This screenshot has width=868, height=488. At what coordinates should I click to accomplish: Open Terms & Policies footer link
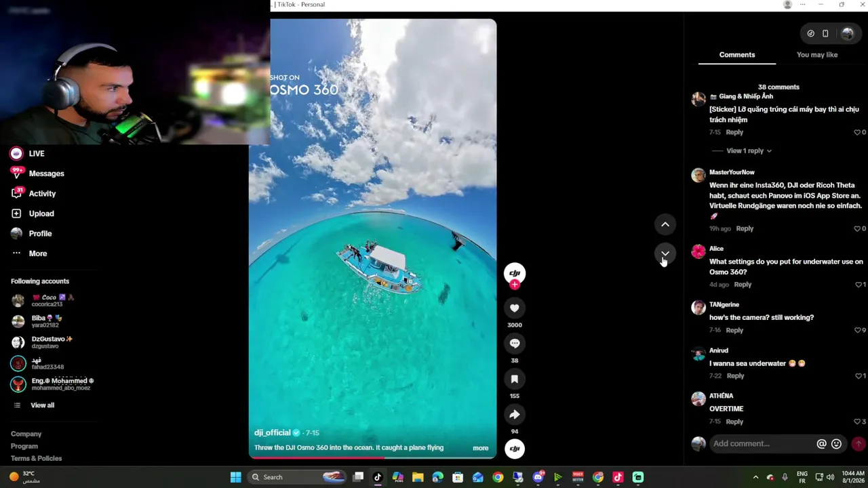pyautogui.click(x=36, y=458)
